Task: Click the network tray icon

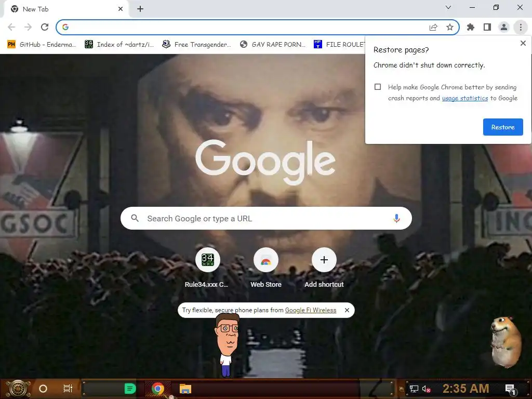Action: 414,389
